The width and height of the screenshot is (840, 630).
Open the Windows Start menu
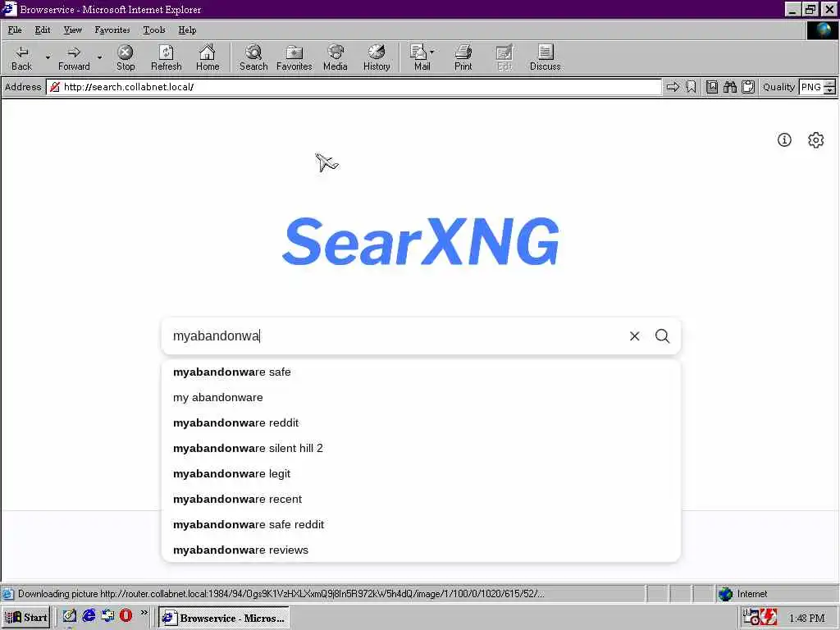click(x=26, y=617)
